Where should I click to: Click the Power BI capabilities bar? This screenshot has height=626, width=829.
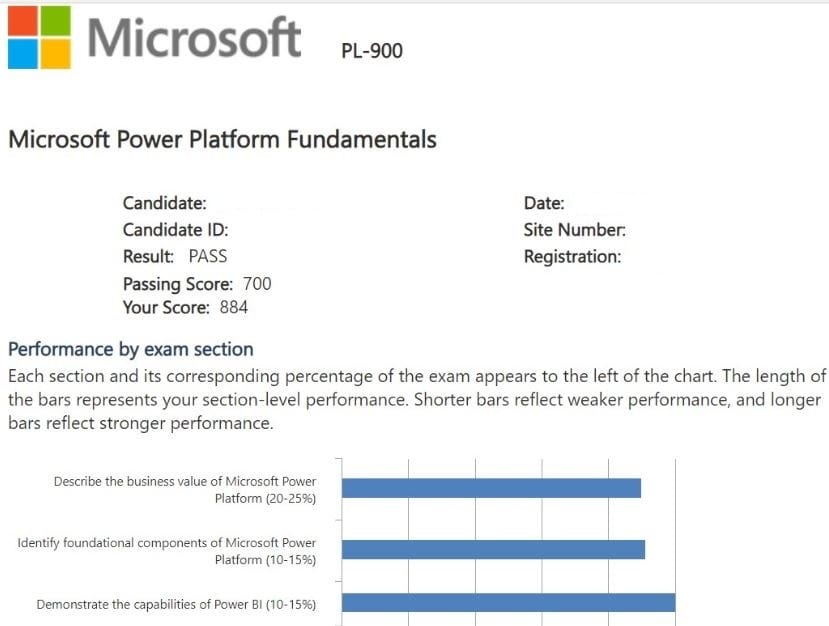(x=508, y=603)
